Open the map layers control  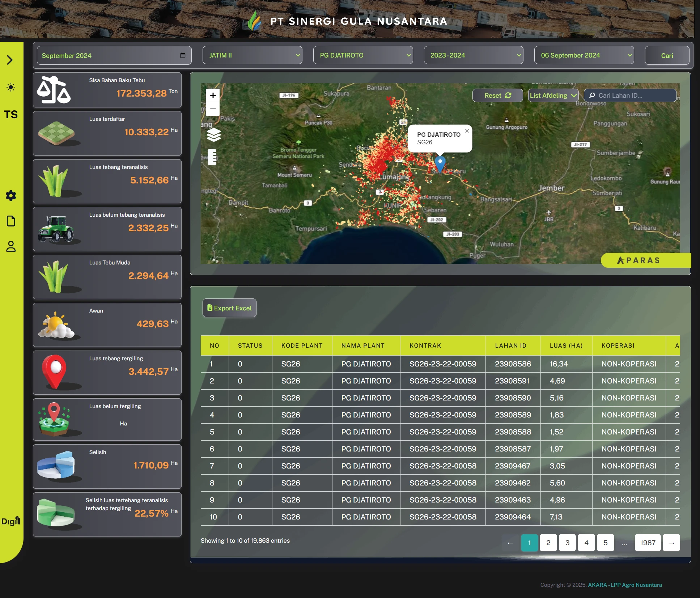pyautogui.click(x=213, y=135)
